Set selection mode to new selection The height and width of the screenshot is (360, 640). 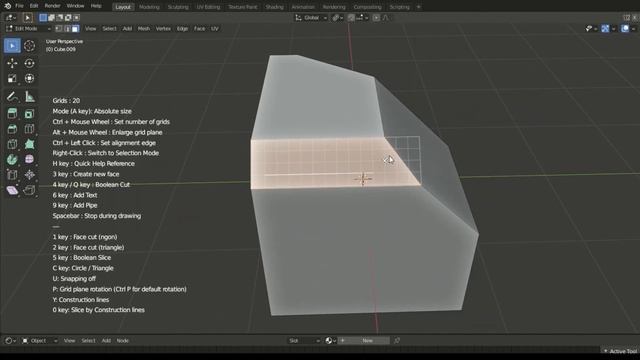click(x=43, y=18)
